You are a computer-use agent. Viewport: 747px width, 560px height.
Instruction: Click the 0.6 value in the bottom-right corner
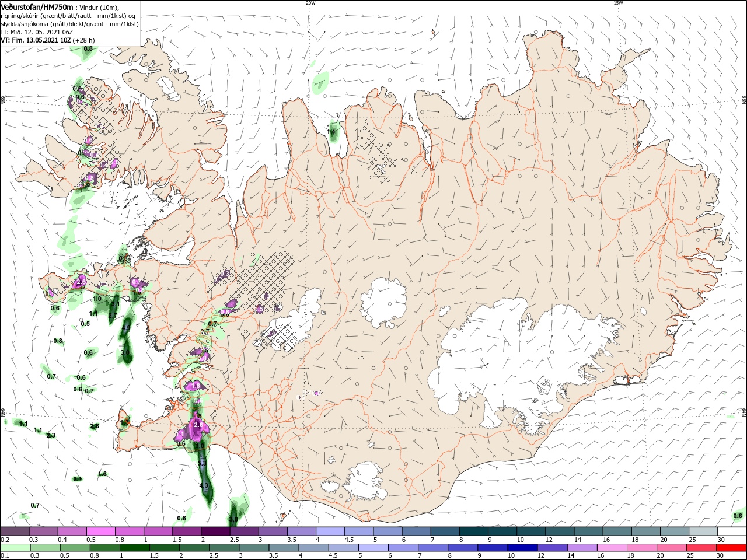pos(738,516)
